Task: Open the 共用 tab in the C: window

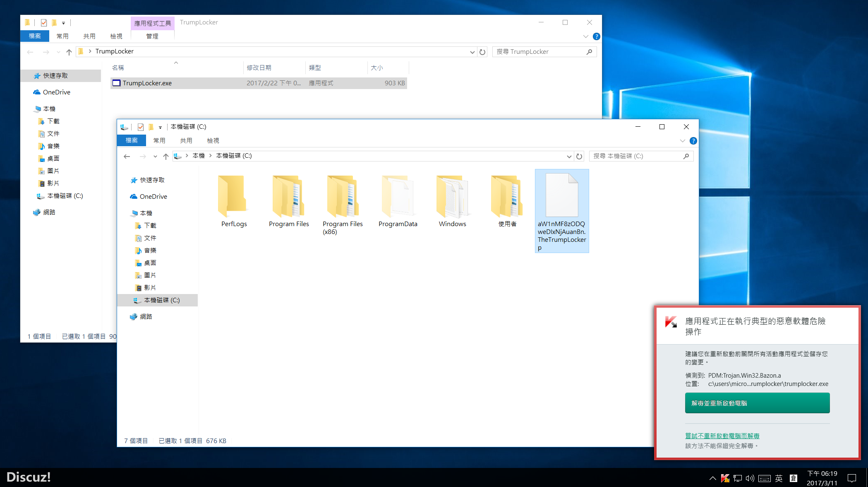Action: [x=186, y=140]
